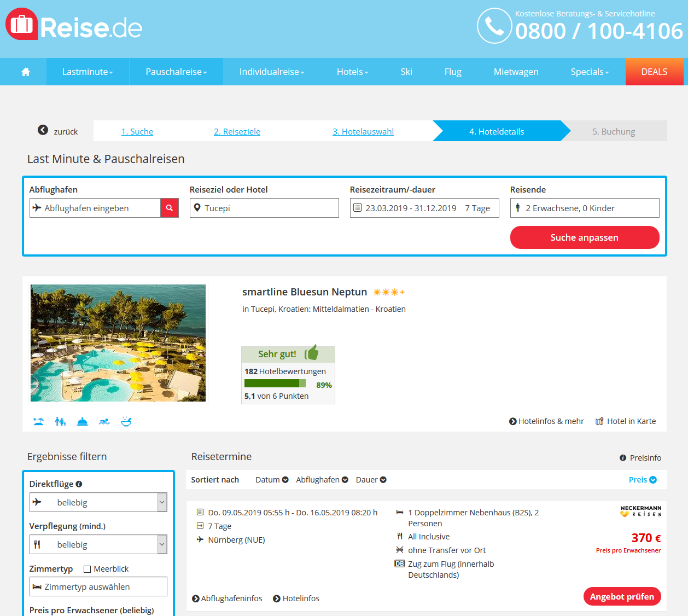This screenshot has height=616, width=688.
Task: Click the arrow icon before Hotelinfos & mehr
Action: pos(513,421)
